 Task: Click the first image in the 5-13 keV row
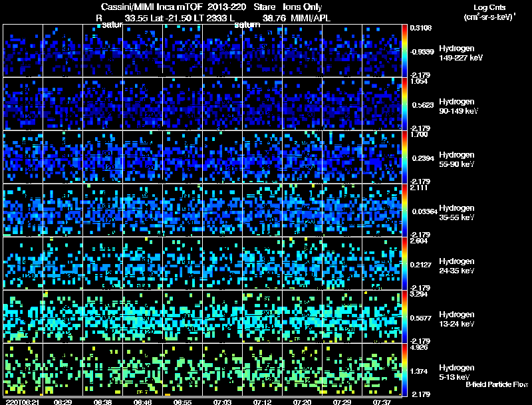click(23, 370)
